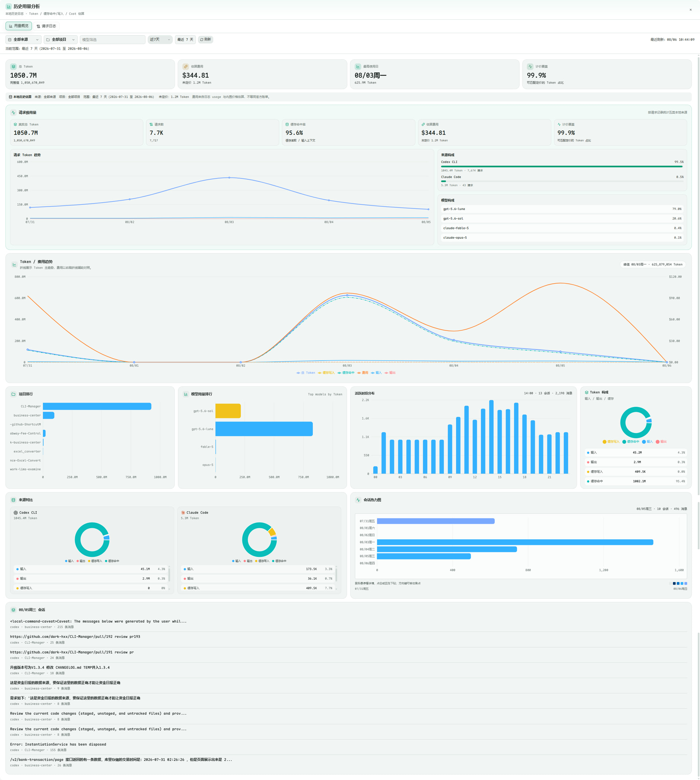
Task: Open the 全部项目 project dropdown
Action: click(61, 40)
